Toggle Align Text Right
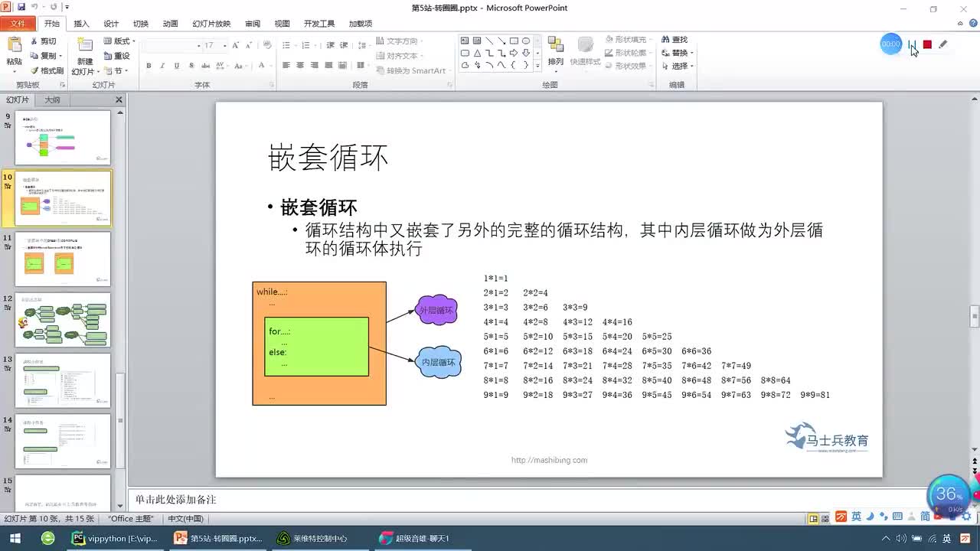 314,66
